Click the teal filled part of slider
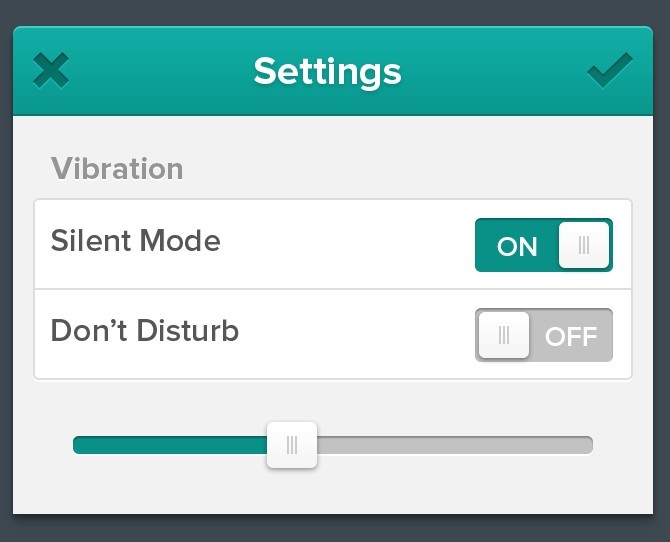This screenshot has height=542, width=670. (x=170, y=445)
